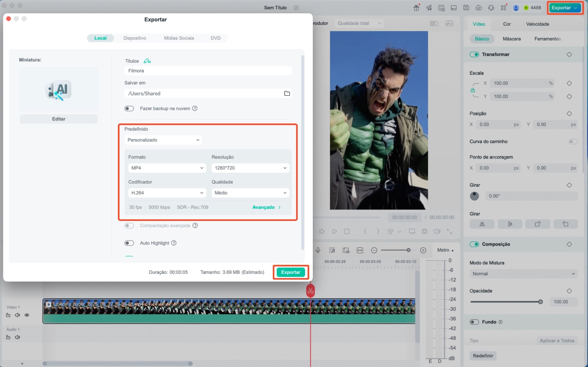Click the Editar thumbnail button
588x367 pixels.
tap(59, 119)
